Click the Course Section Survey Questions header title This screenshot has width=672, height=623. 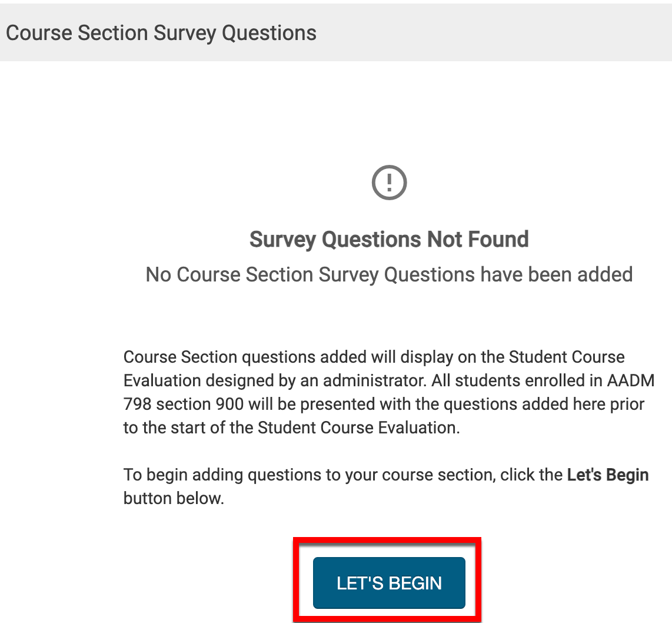pos(161,32)
